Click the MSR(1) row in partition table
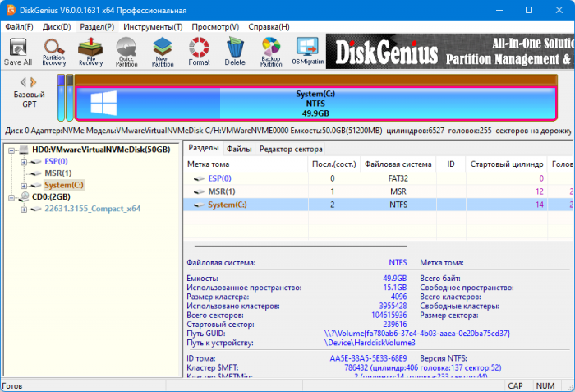The width and height of the screenshot is (575, 392). point(379,191)
